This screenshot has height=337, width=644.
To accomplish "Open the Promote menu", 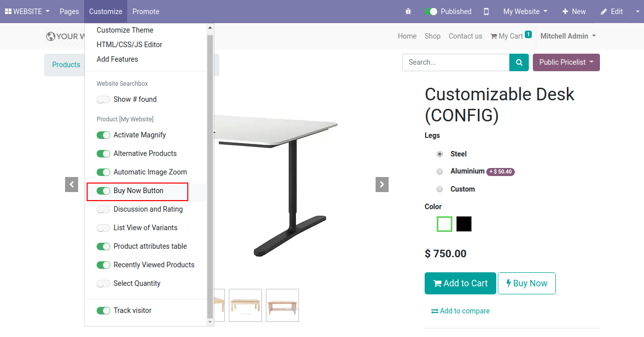I will pyautogui.click(x=146, y=12).
